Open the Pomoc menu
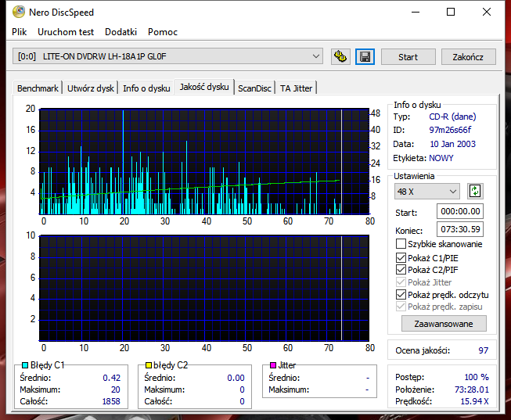 pyautogui.click(x=163, y=32)
